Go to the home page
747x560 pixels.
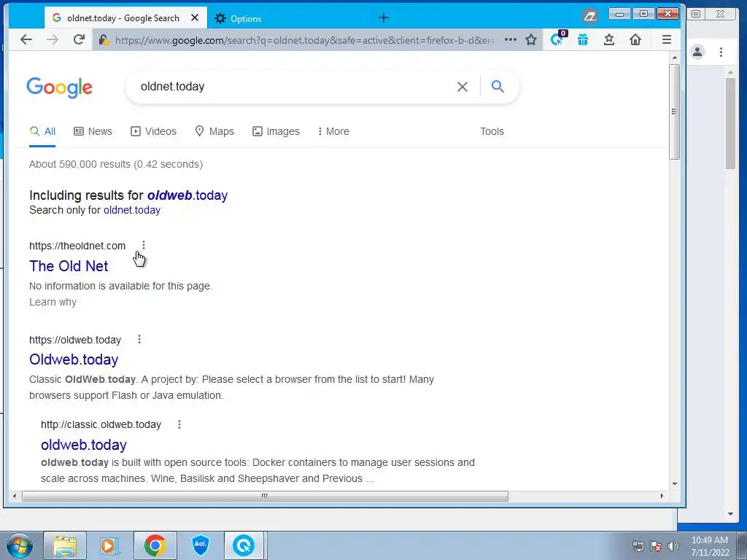[x=635, y=39]
